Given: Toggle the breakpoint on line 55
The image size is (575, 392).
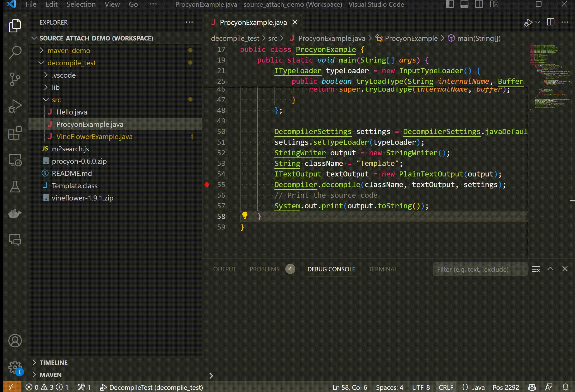Looking at the screenshot, I should pyautogui.click(x=207, y=184).
